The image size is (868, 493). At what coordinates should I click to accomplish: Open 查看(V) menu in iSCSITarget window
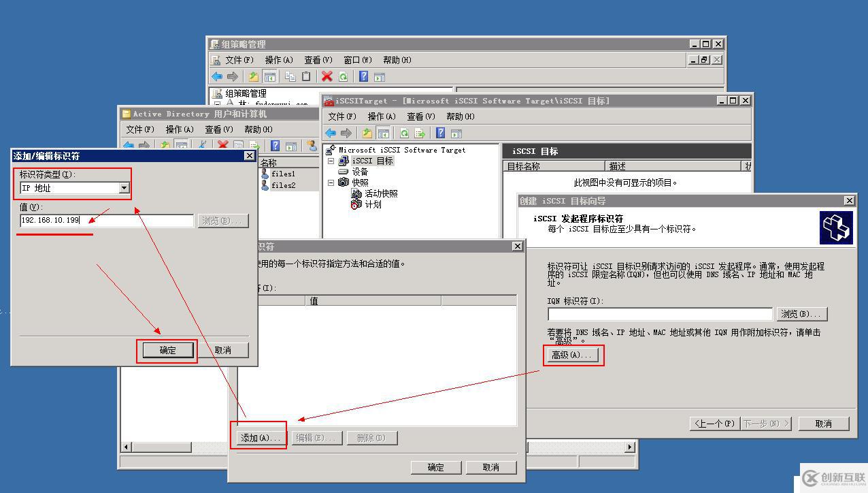[x=421, y=116]
